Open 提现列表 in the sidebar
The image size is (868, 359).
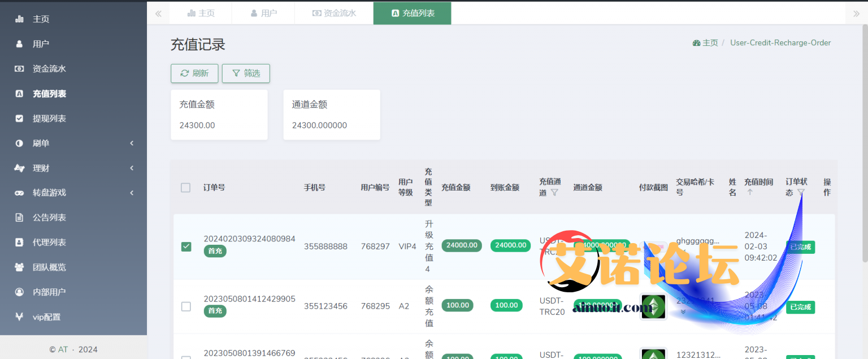pos(73,118)
